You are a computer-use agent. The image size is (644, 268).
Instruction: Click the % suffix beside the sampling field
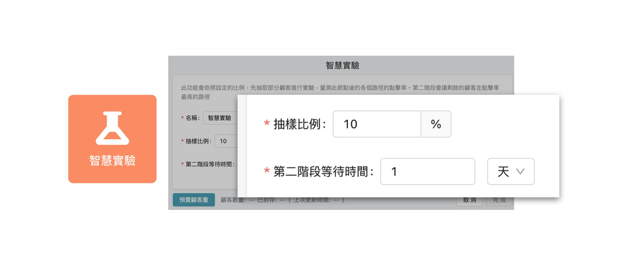click(x=436, y=124)
